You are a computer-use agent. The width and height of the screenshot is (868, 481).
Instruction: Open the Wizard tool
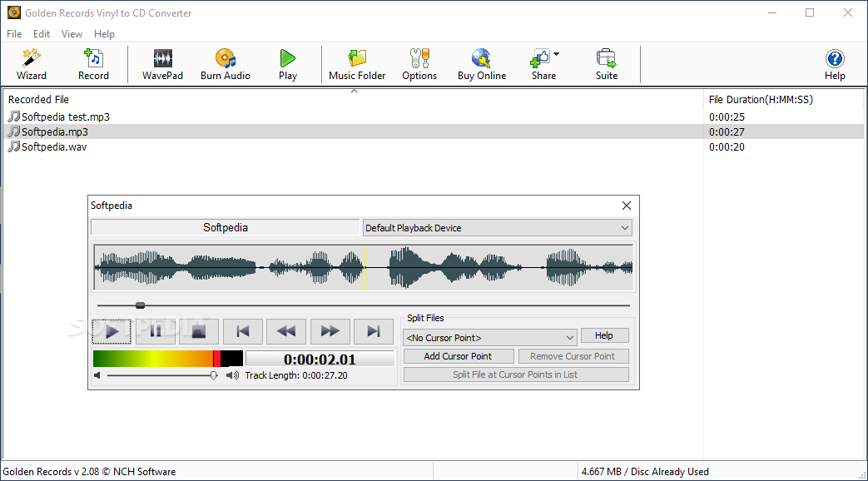[31, 65]
